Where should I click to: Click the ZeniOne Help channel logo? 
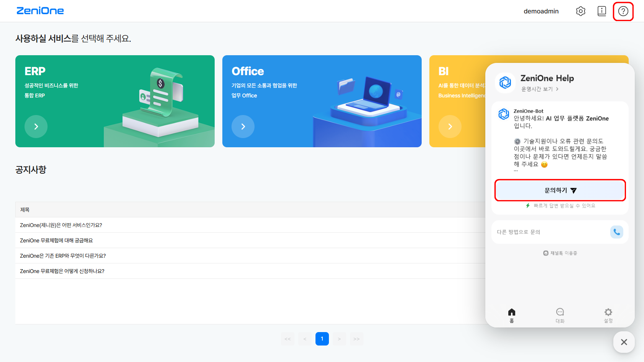[x=505, y=82]
